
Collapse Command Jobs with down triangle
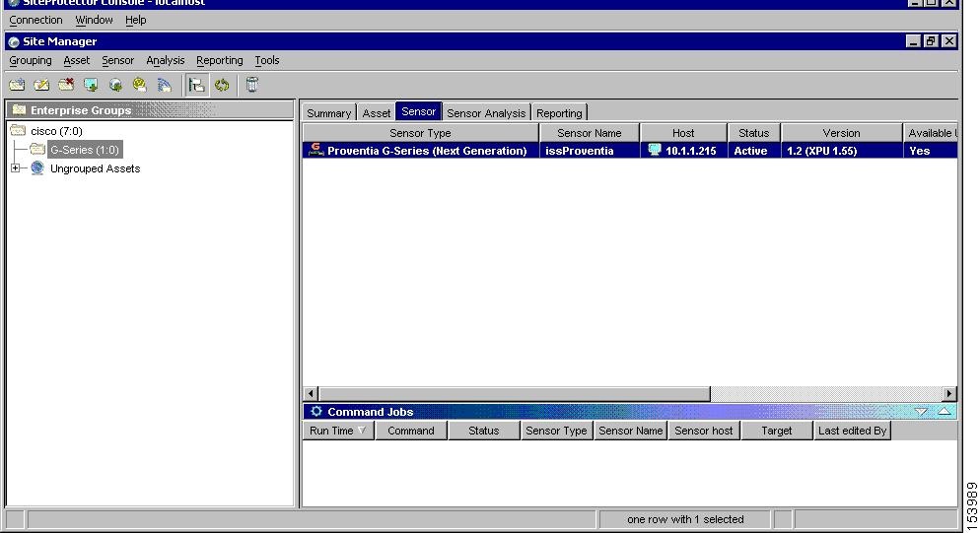pyautogui.click(x=921, y=412)
